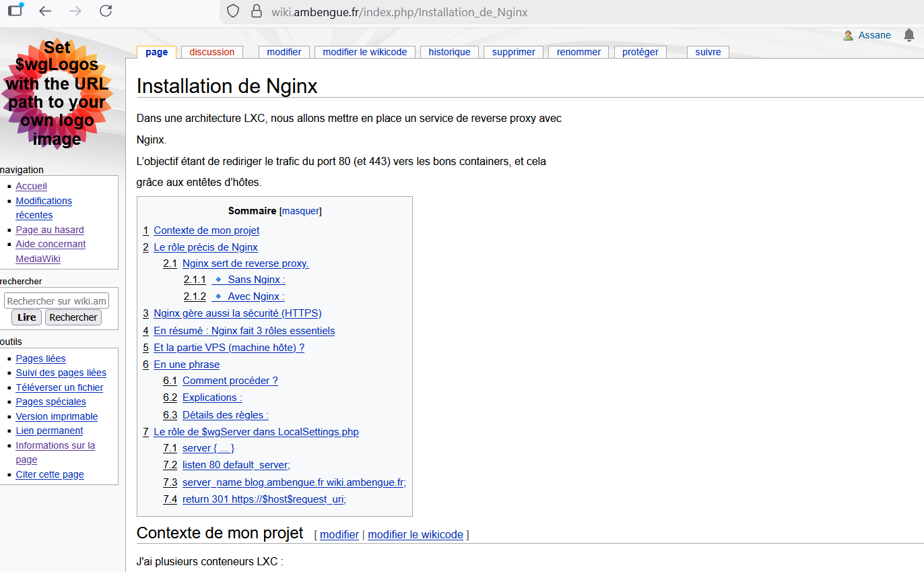
Task: Open the suivre tab to watch page
Action: [707, 51]
